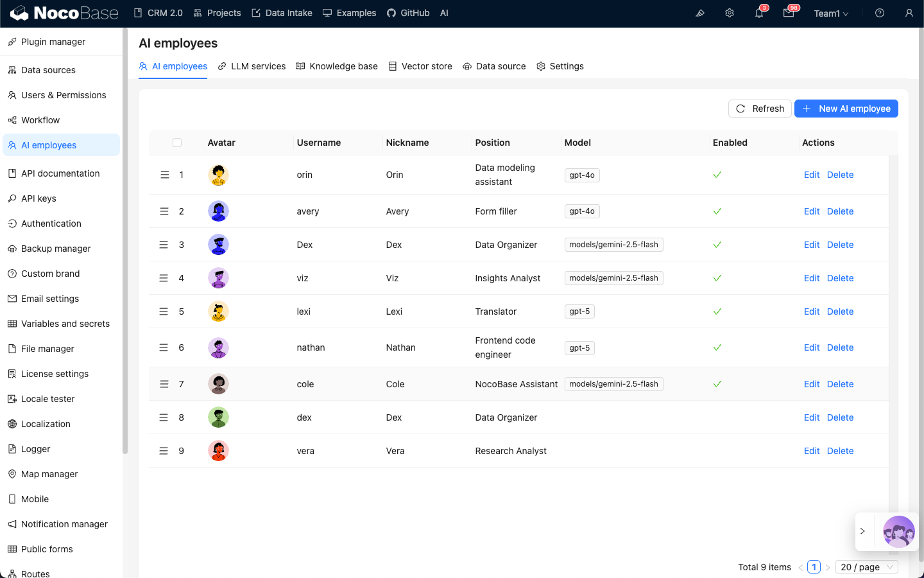The image size is (924, 578).
Task: Open the 20 / page size dropdown
Action: click(866, 567)
